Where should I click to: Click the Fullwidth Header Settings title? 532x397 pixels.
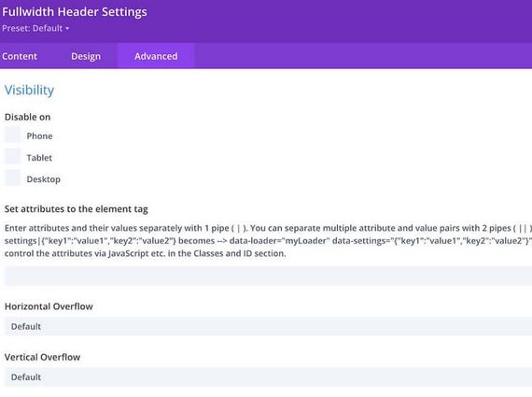(x=75, y=12)
